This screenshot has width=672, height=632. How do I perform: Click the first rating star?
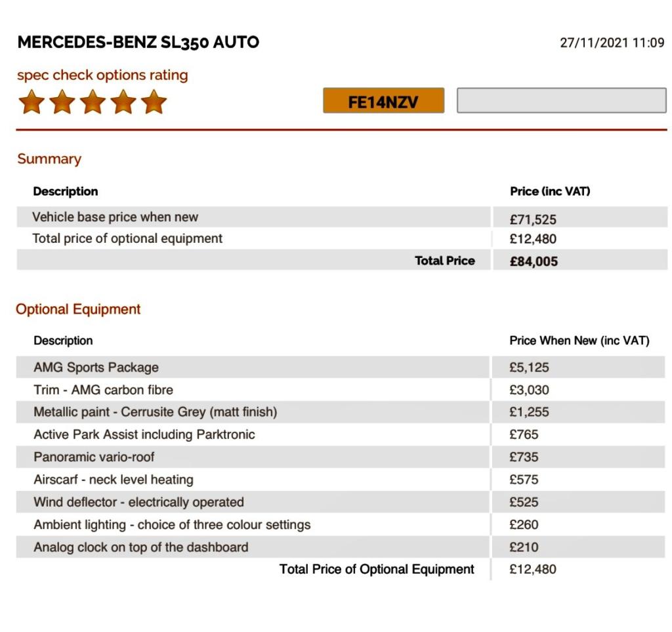(31, 102)
